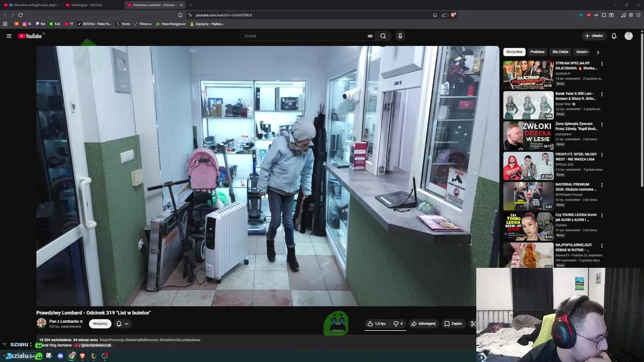Open options menu for STREAM SPECJALNY DAJCZMANA
This screenshot has width=644, height=362.
(x=602, y=64)
